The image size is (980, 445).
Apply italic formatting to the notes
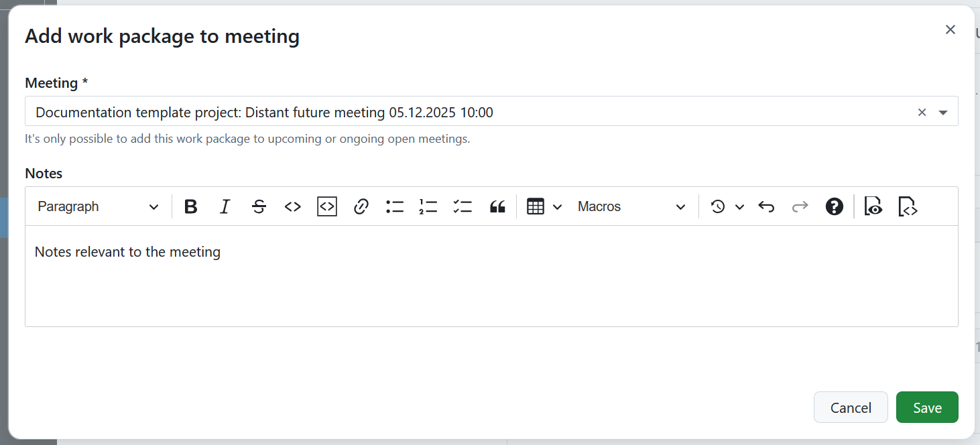tap(225, 206)
